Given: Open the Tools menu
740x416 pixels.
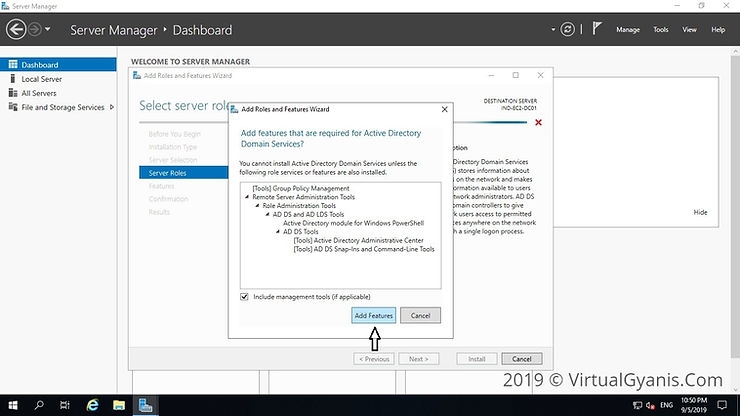Looking at the screenshot, I should click(660, 30).
